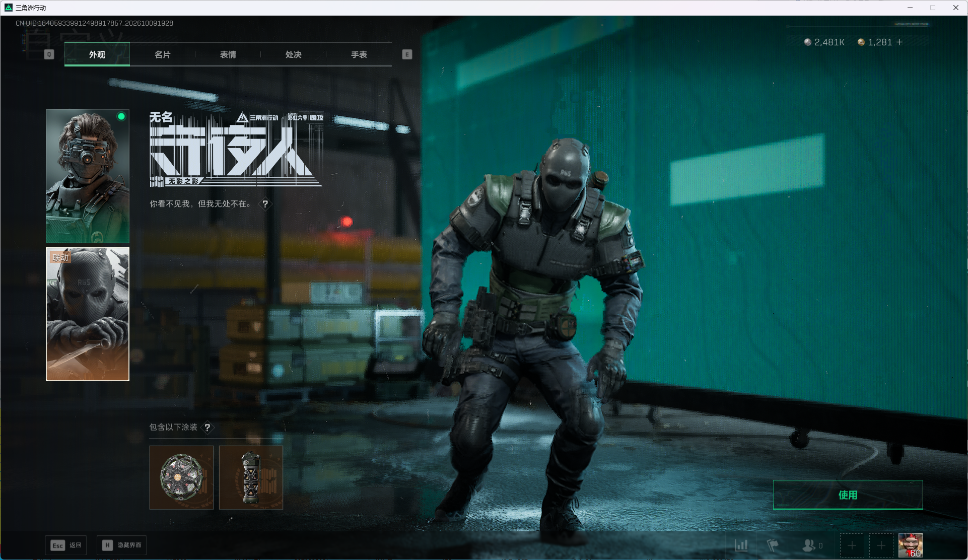Select the 处决 tab

(x=294, y=54)
